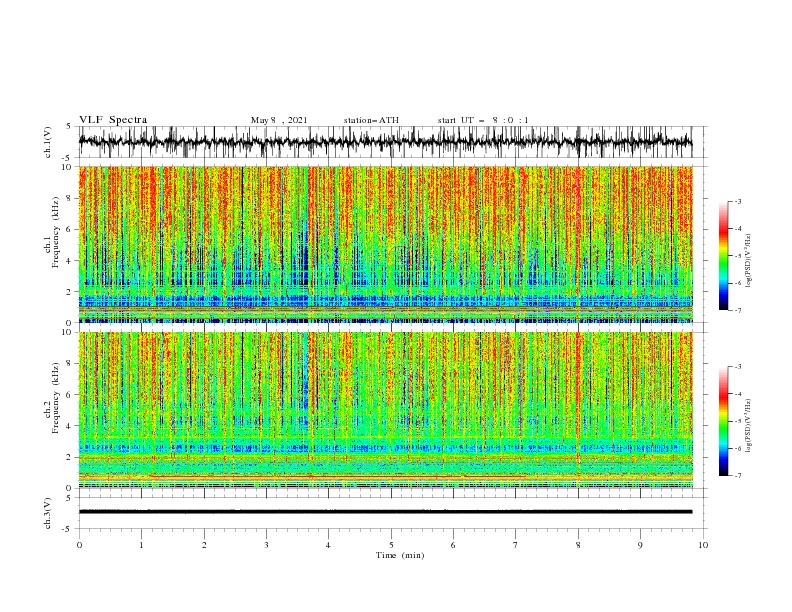
Task: Click the lower color bar "log(PSD)(V²/Hz)" label
Action: 748,426
